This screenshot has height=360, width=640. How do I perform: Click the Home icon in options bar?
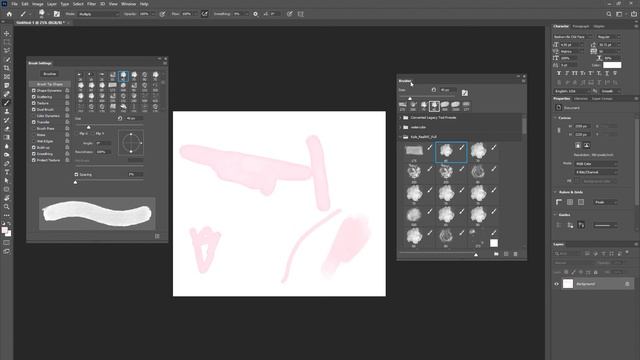pyautogui.click(x=9, y=14)
